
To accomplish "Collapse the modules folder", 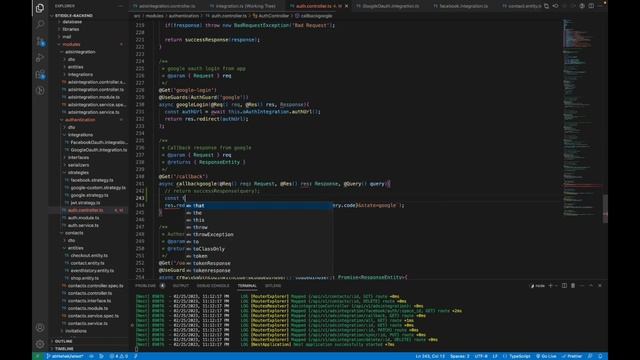I will click(71, 44).
